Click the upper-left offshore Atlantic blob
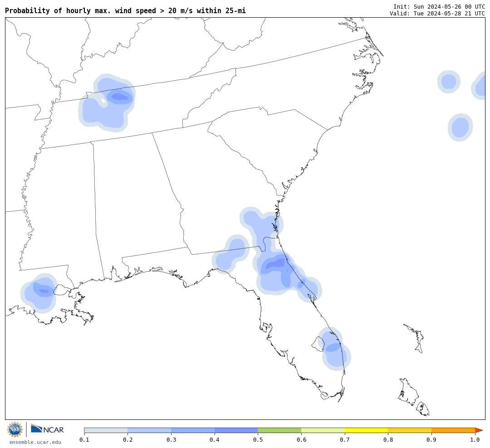490x448 pixels. [449, 82]
